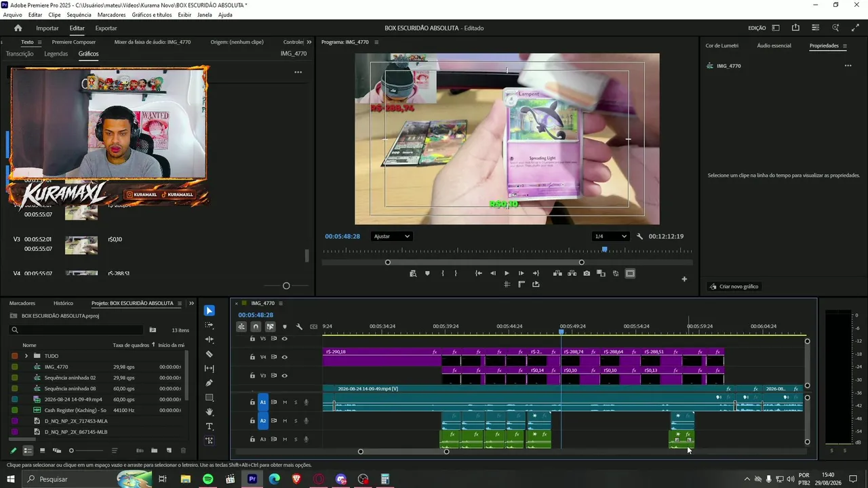The width and height of the screenshot is (868, 488).
Task: Open the IMG_4770 timeline panel menu
Action: (281, 303)
